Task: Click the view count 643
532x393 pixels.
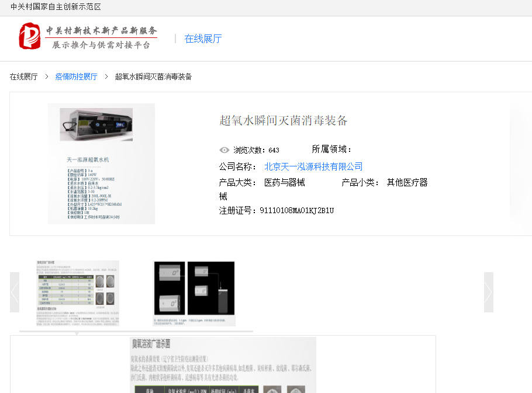Action: (x=274, y=151)
